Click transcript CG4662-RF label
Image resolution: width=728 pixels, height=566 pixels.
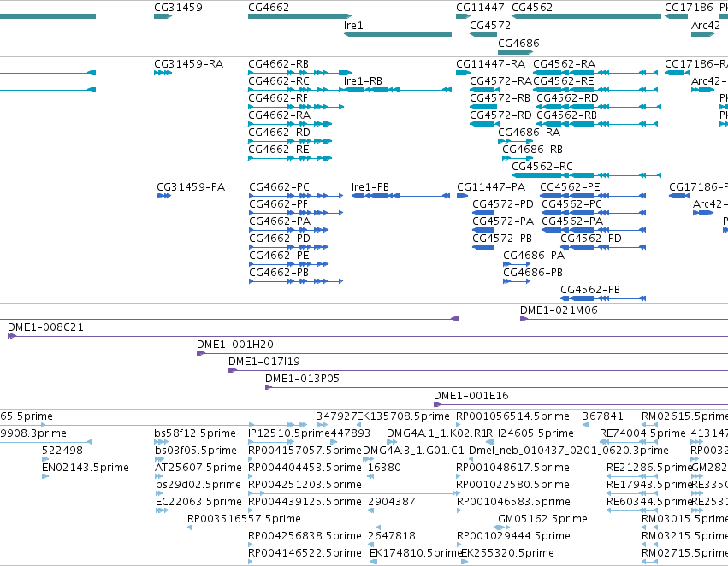coord(278,98)
